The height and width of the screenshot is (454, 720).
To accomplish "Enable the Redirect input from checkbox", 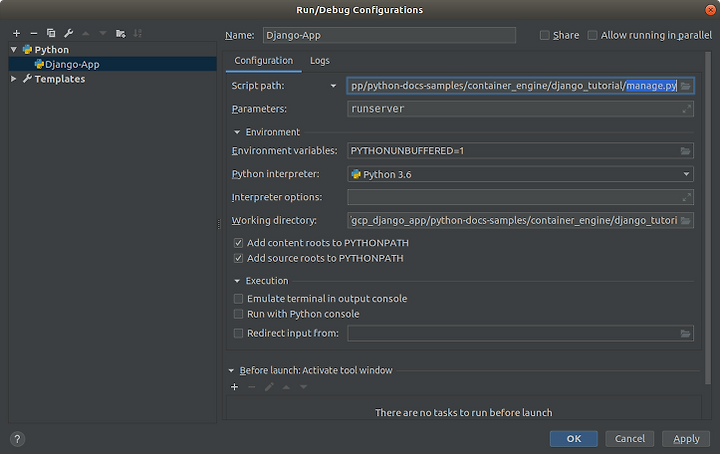I will click(238, 333).
